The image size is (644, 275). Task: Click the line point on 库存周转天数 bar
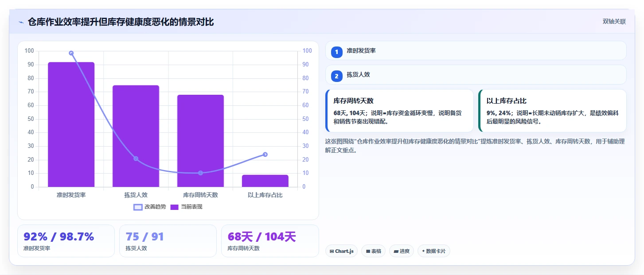coord(200,173)
